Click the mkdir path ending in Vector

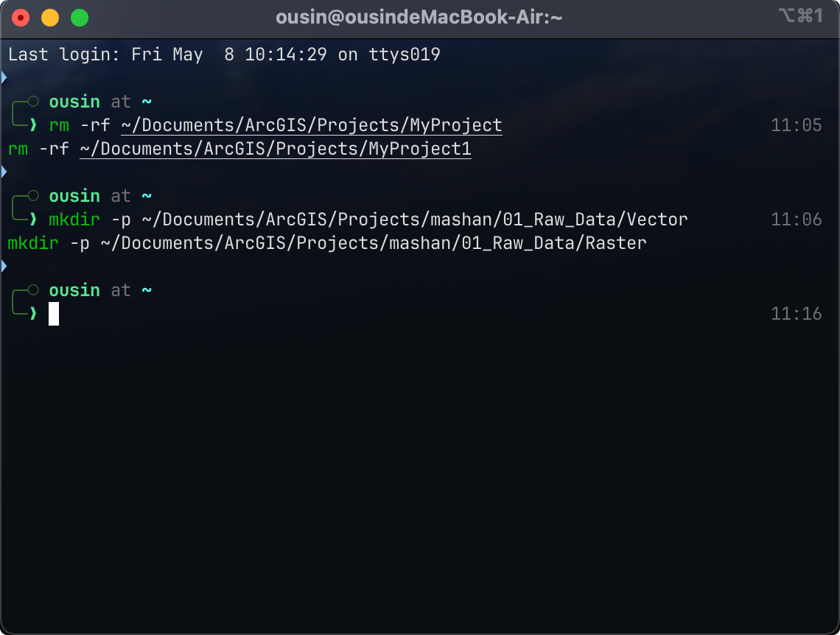click(x=415, y=220)
